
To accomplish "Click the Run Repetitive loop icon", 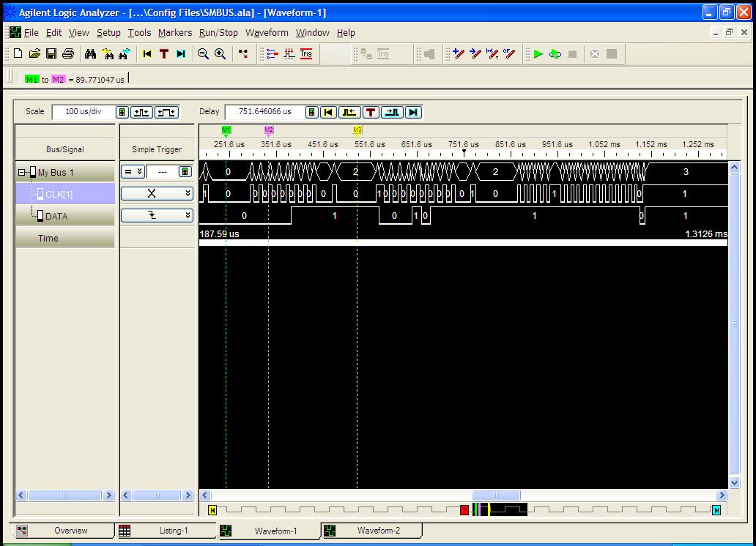I will (555, 54).
